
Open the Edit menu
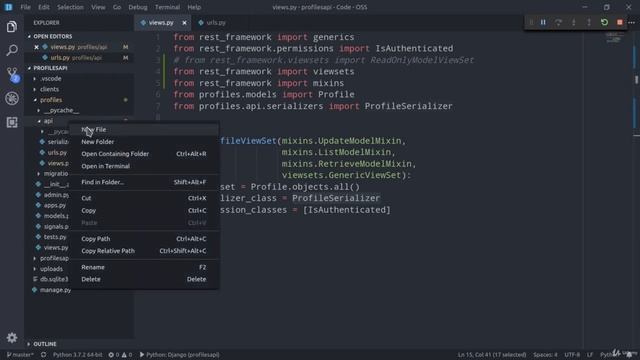pos(44,7)
